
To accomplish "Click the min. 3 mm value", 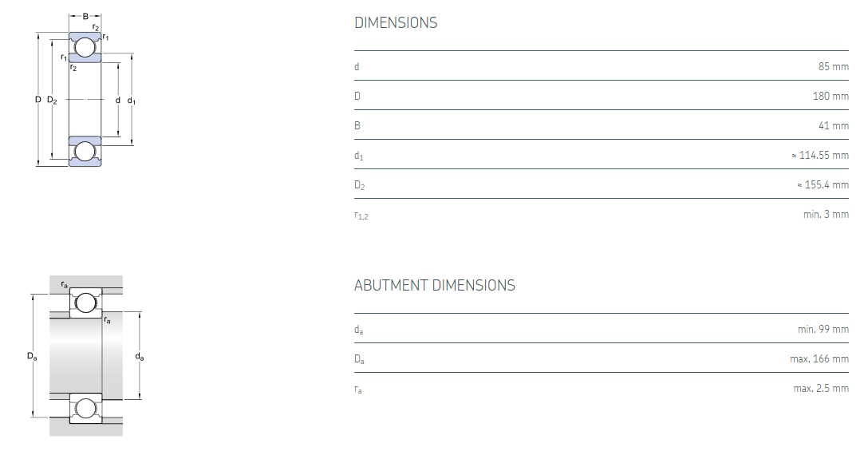I will (x=826, y=214).
